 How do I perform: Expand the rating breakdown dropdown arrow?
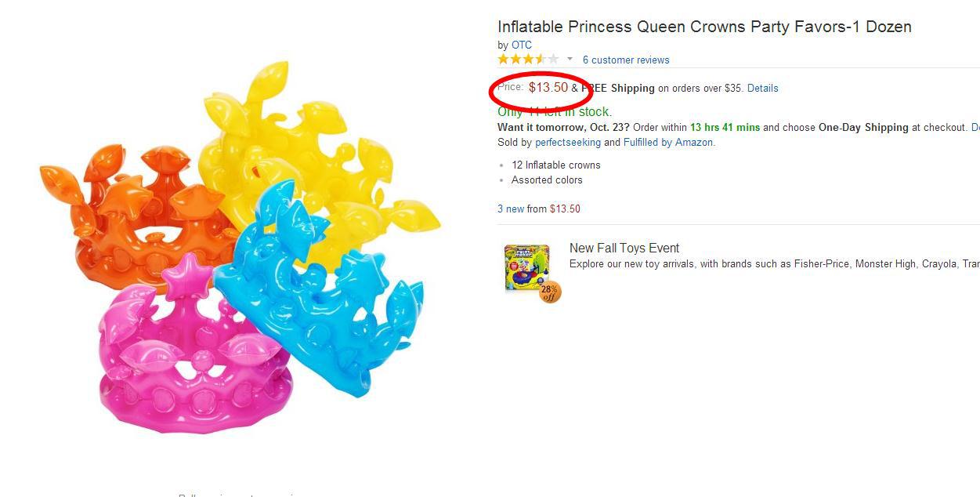[570, 60]
